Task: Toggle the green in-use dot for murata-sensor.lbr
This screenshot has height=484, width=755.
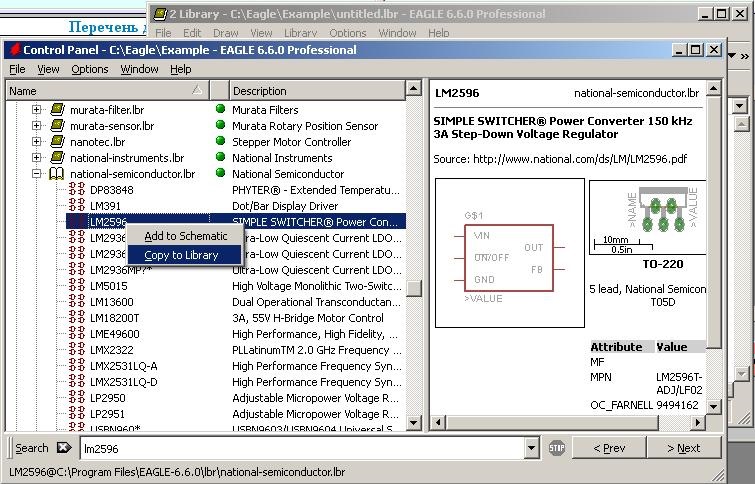Action: (x=221, y=125)
